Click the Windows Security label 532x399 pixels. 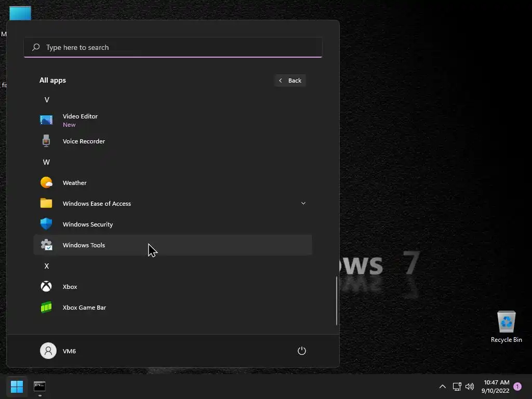pyautogui.click(x=88, y=224)
